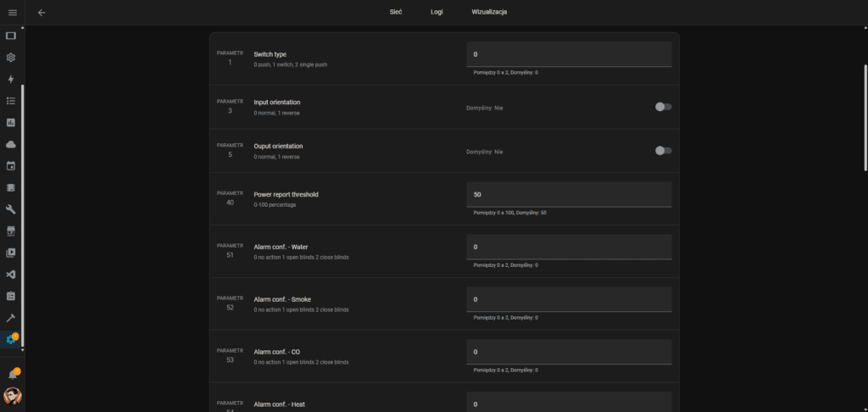Click the Alarm conf. - Smoke field
The width and height of the screenshot is (868, 412).
click(x=569, y=299)
